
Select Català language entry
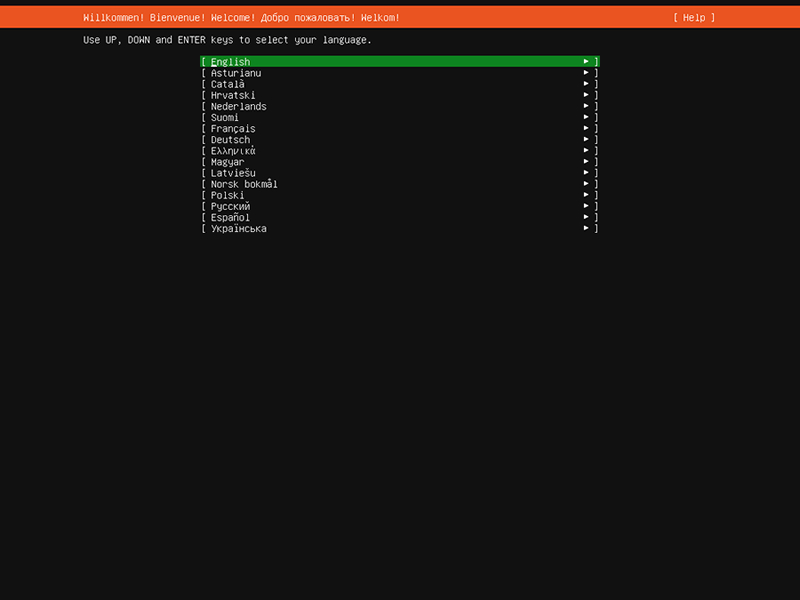pos(228,84)
